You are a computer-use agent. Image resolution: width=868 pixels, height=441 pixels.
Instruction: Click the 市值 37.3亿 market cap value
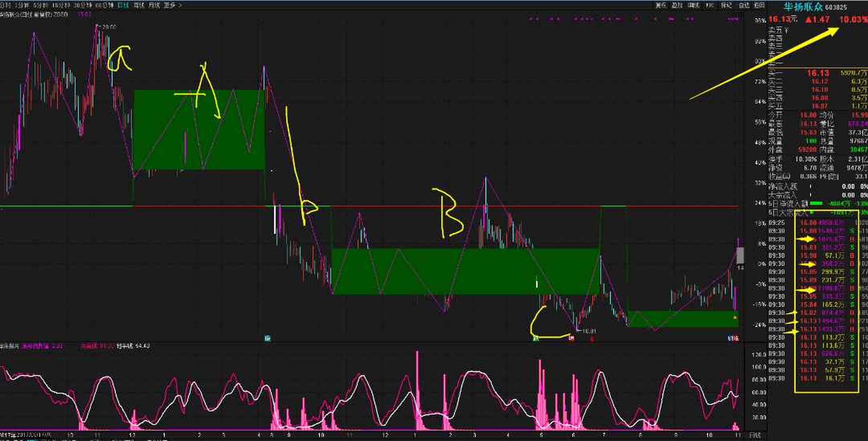pos(858,133)
